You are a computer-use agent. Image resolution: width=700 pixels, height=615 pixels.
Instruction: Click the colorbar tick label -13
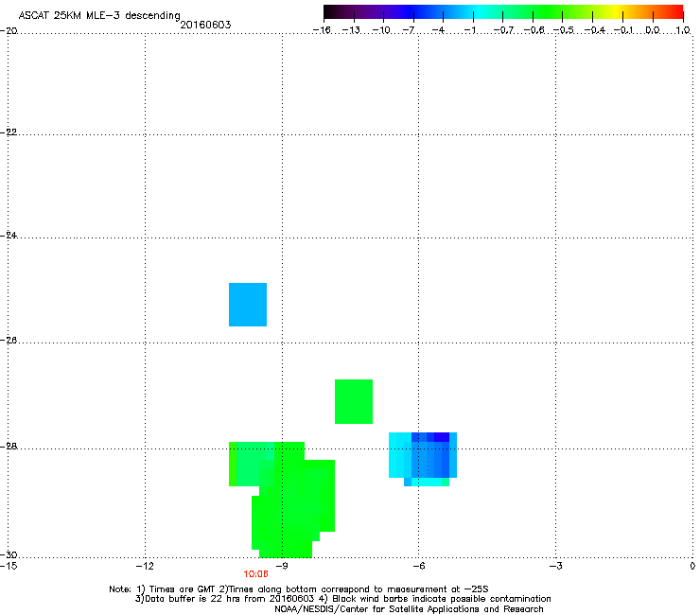coord(351,30)
